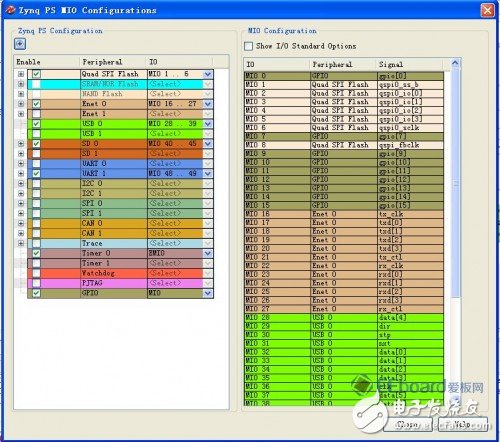
Task: Click the CAN 1 peripheral name
Action: pos(92,233)
